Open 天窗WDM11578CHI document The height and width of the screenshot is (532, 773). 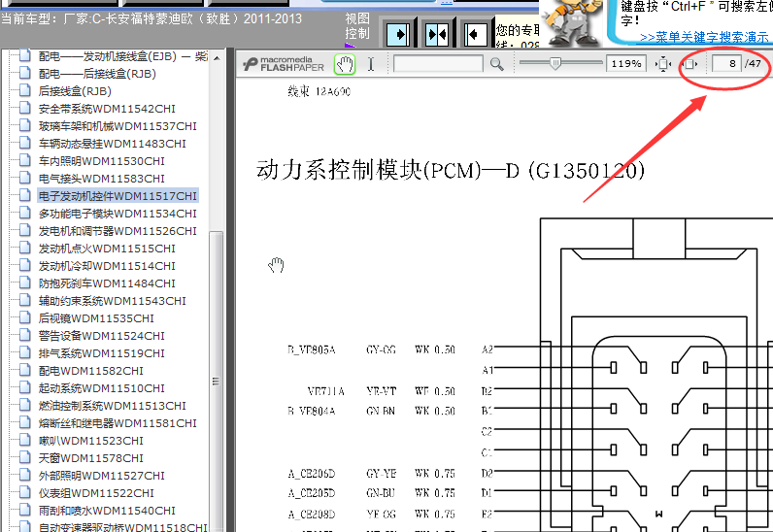90,458
